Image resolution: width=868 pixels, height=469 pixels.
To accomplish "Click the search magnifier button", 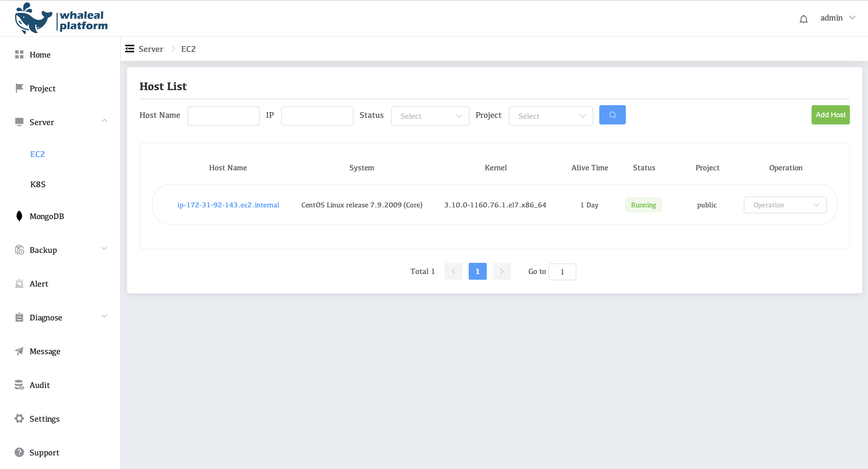I will pos(612,115).
